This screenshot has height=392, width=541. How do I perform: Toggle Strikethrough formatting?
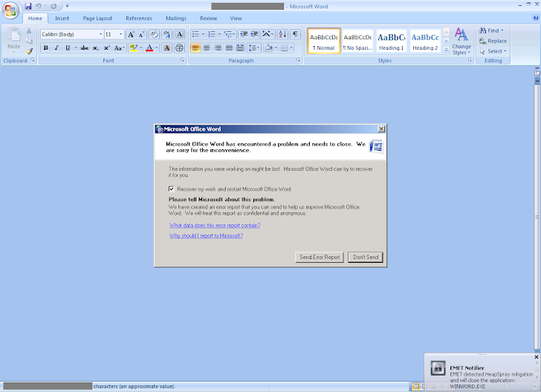tap(85, 48)
